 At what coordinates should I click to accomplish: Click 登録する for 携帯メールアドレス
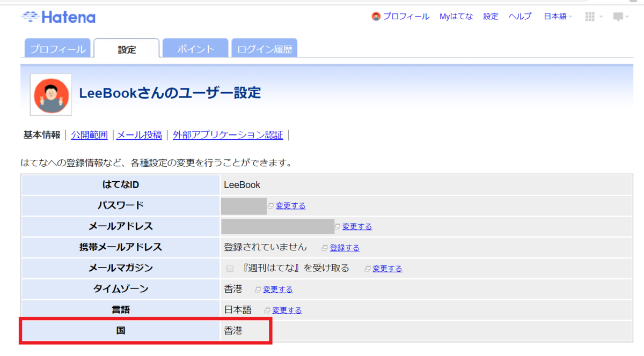point(345,248)
